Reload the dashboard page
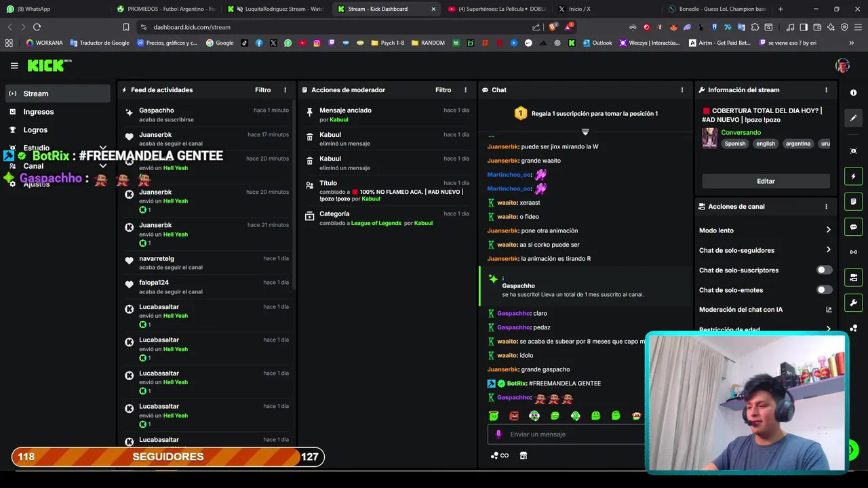The height and width of the screenshot is (488, 868). 37,27
